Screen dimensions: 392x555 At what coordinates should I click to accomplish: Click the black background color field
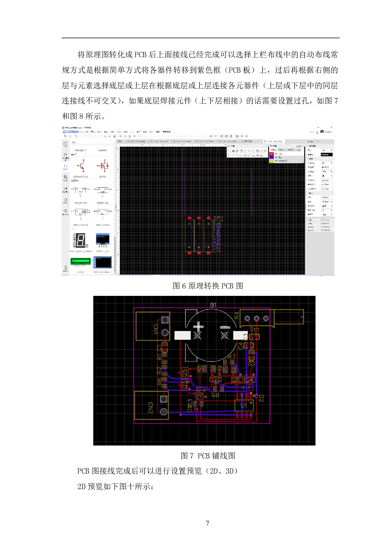click(327, 155)
